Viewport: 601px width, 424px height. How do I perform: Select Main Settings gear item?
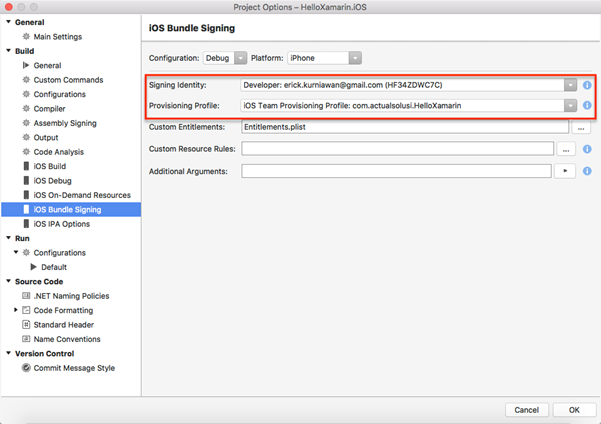[x=58, y=37]
